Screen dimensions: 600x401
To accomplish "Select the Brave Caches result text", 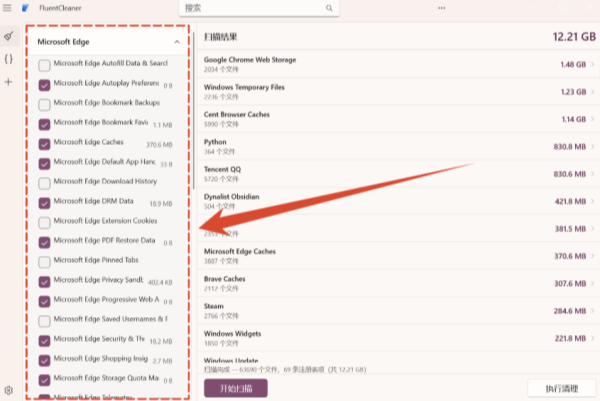I will click(225, 279).
